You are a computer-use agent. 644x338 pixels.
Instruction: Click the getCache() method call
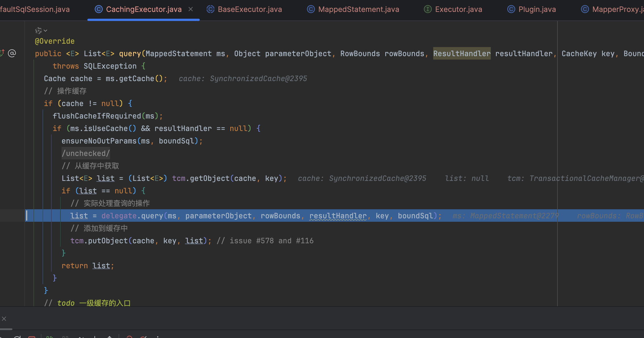[140, 79]
